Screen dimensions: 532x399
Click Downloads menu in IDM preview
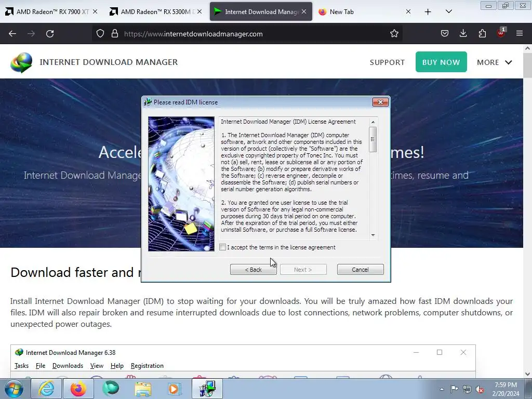coord(68,366)
